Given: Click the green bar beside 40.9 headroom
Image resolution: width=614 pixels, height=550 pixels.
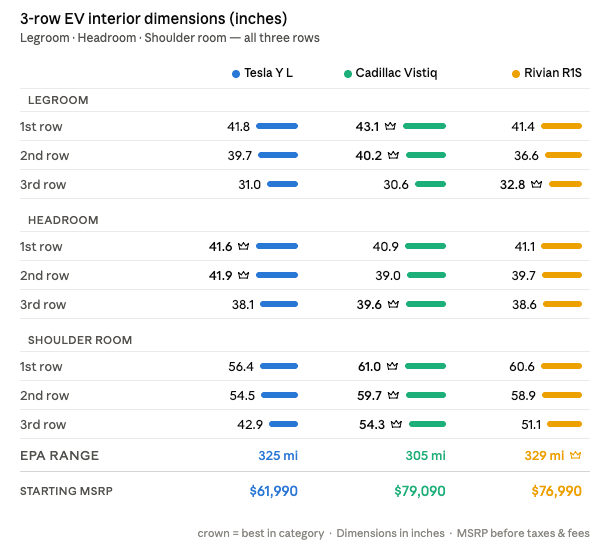Looking at the screenshot, I should coord(425,246).
